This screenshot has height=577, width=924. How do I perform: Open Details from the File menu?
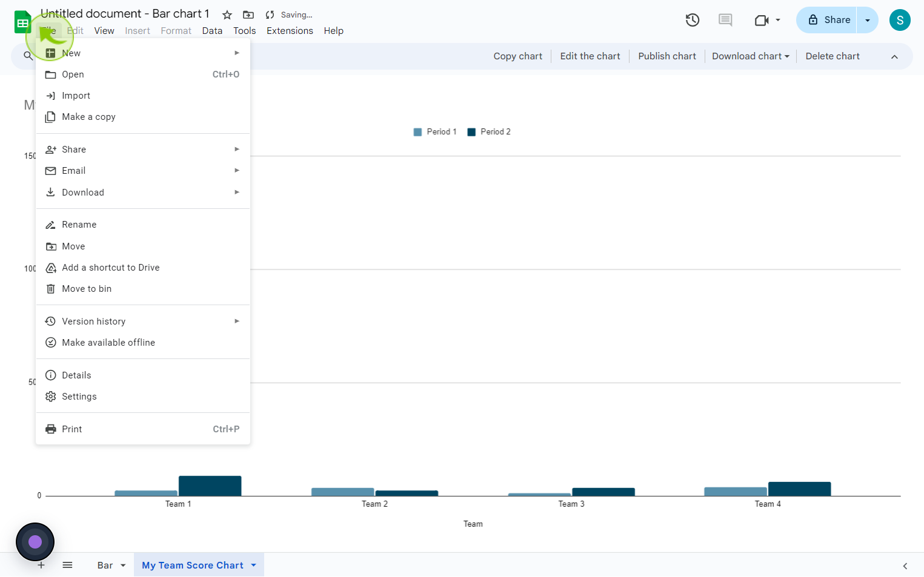[143, 375]
